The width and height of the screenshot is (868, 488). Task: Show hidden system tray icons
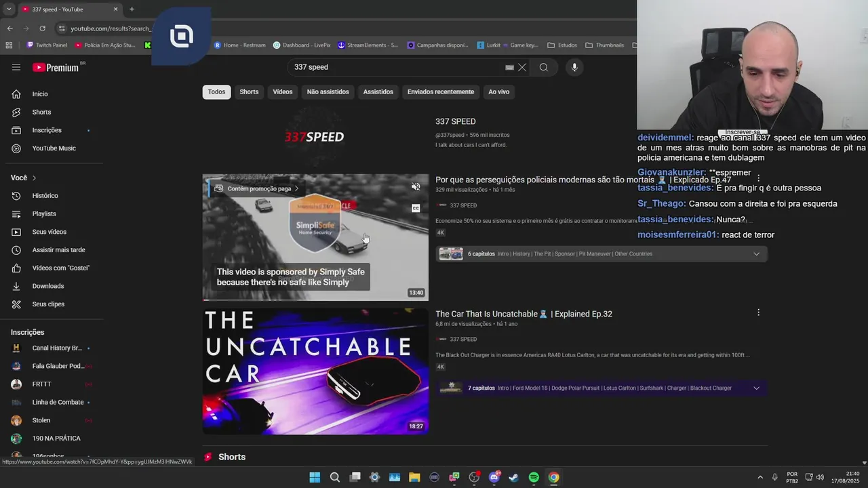tap(759, 477)
